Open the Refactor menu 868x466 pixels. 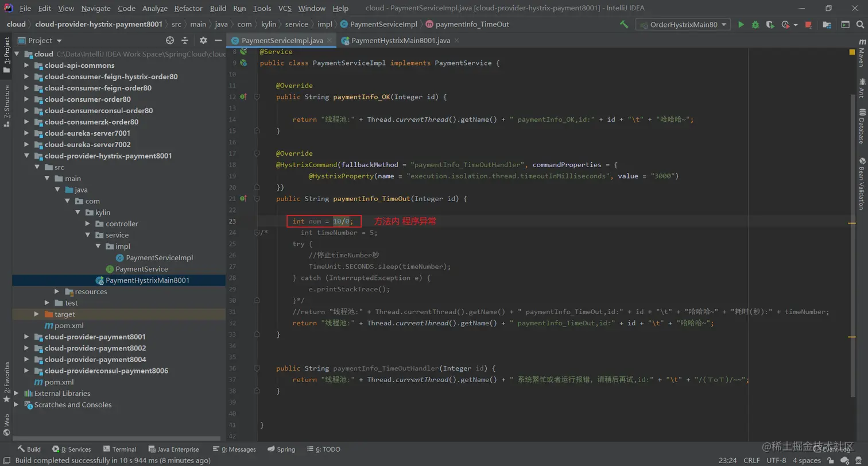(x=188, y=9)
